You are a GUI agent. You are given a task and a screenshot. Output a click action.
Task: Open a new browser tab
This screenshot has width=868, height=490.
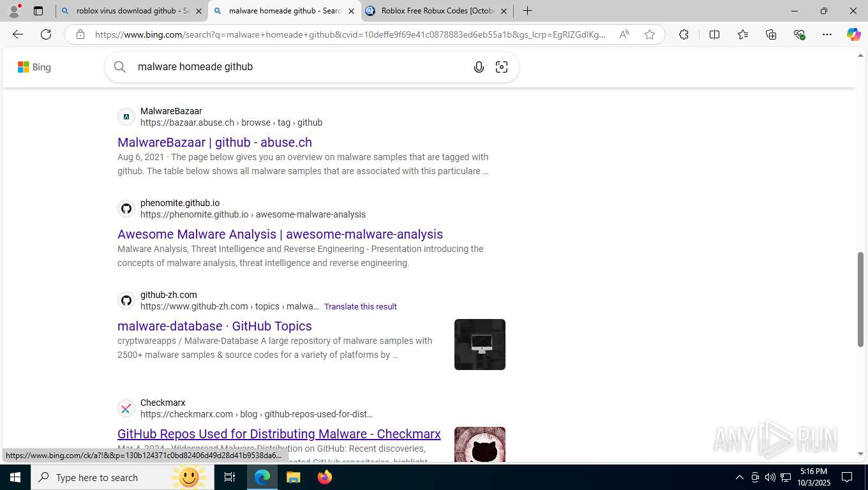527,11
